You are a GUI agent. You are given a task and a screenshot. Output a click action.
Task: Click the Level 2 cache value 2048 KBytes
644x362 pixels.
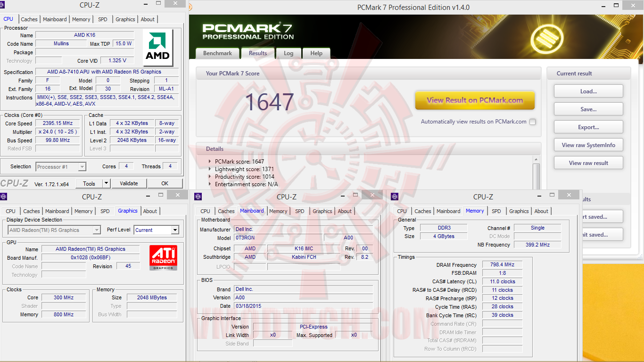point(132,140)
